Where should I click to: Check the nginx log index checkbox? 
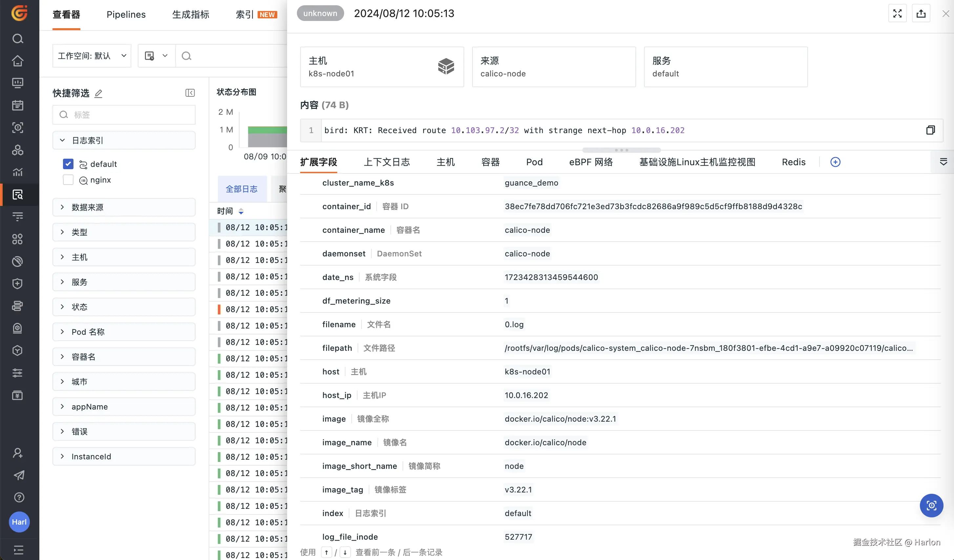pos(68,180)
